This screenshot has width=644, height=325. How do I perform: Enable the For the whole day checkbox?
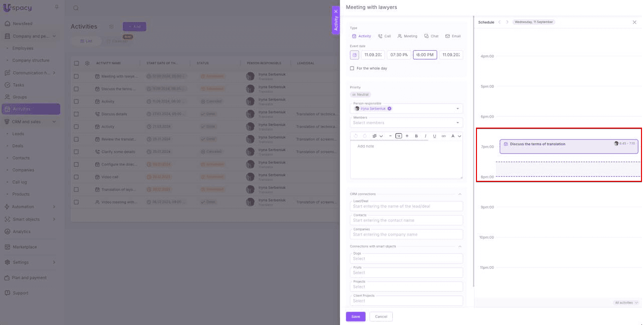pyautogui.click(x=352, y=68)
